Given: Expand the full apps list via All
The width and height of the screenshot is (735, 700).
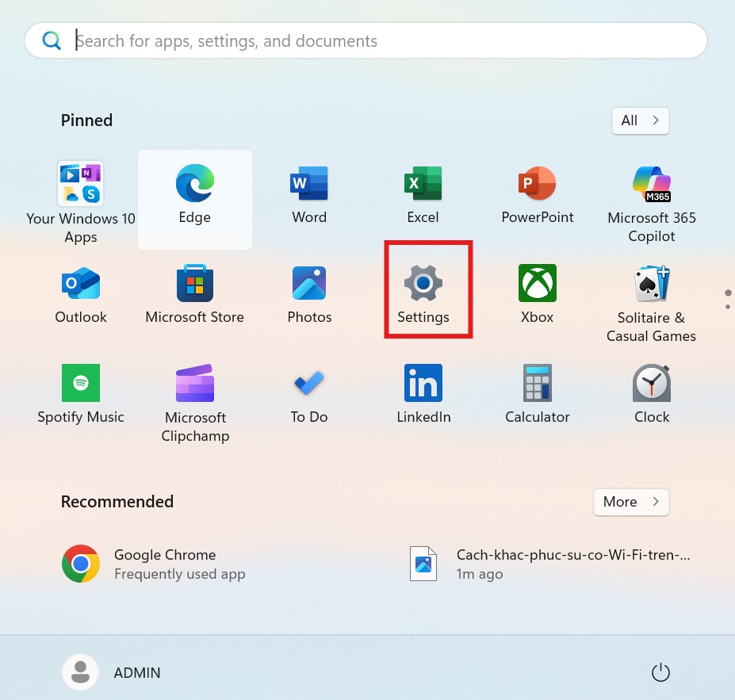Looking at the screenshot, I should point(639,120).
